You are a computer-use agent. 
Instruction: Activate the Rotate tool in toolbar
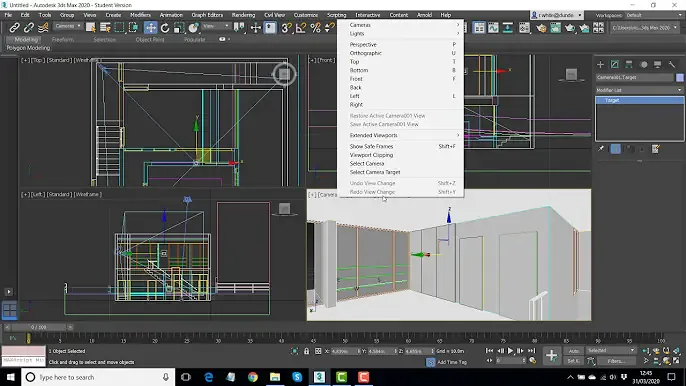point(165,28)
